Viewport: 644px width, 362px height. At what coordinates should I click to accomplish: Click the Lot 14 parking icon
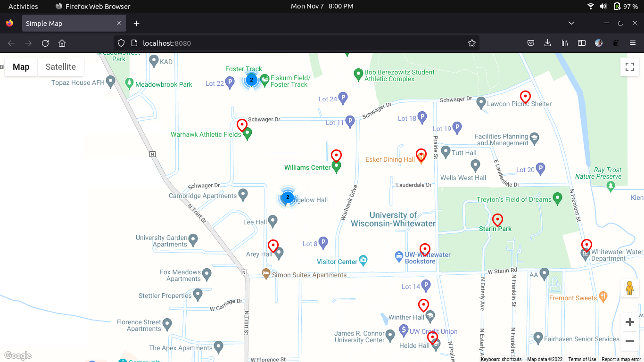426,286
